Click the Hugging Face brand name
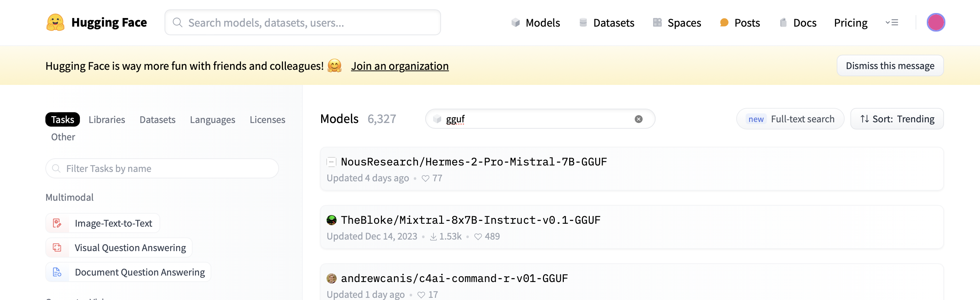This screenshot has height=300, width=980. click(109, 22)
